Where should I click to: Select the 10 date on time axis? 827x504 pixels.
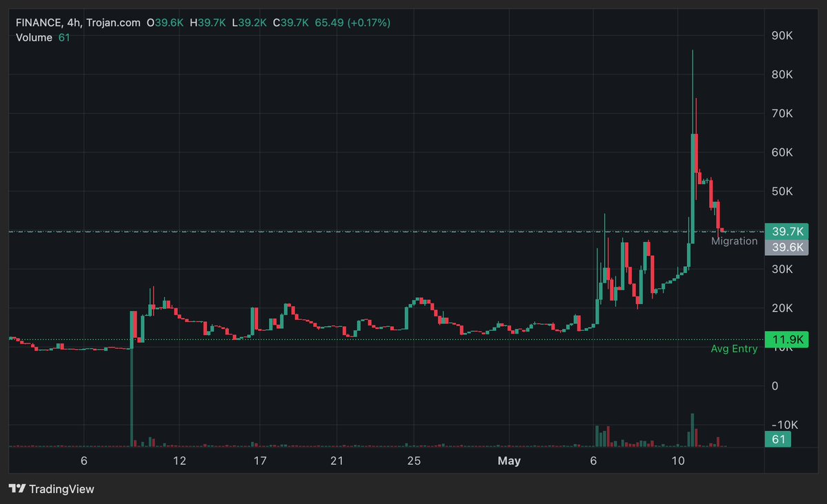[x=678, y=461]
